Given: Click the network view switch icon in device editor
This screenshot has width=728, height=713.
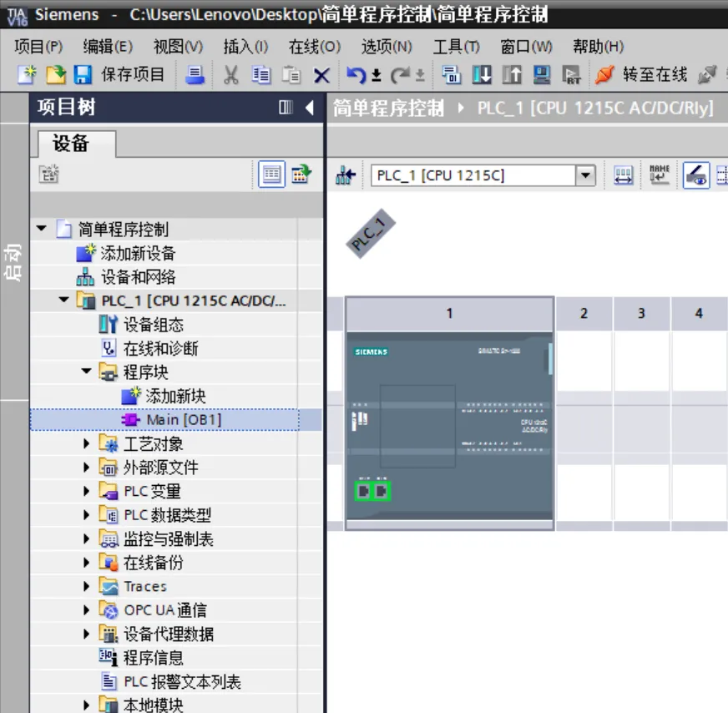Looking at the screenshot, I should [346, 175].
